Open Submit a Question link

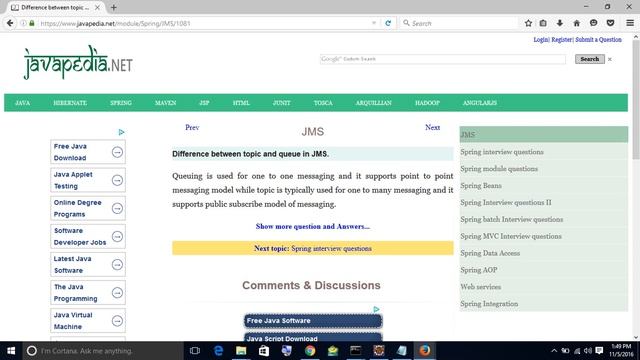tap(598, 40)
